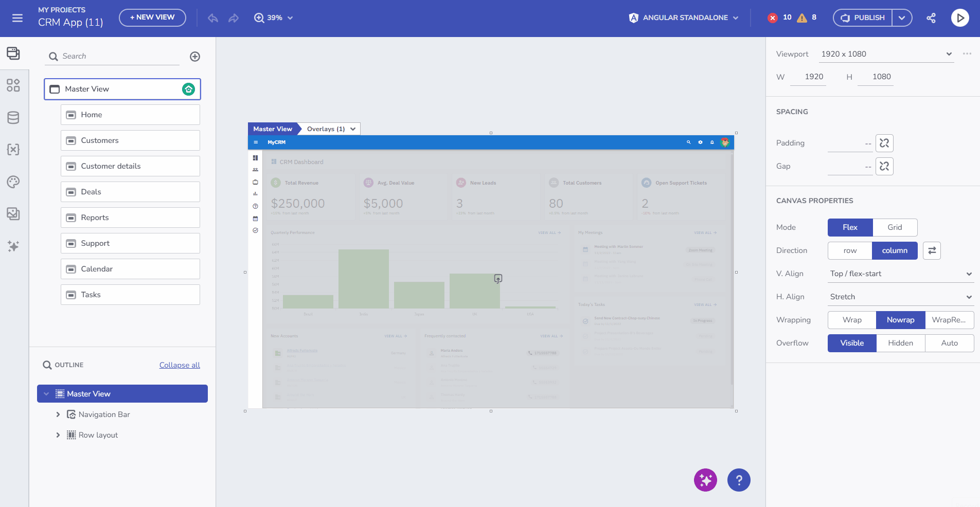Swap flex direction using the arrows icon

(x=931, y=250)
